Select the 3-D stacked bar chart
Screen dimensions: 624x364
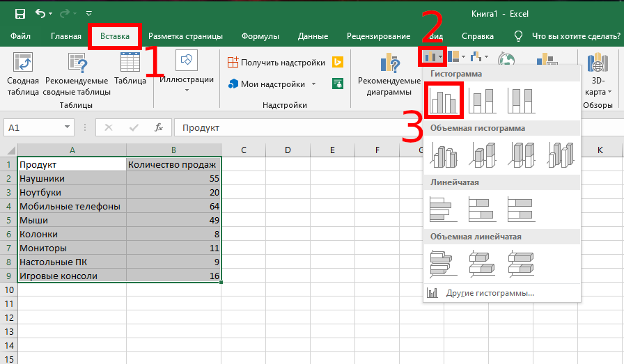(481, 264)
